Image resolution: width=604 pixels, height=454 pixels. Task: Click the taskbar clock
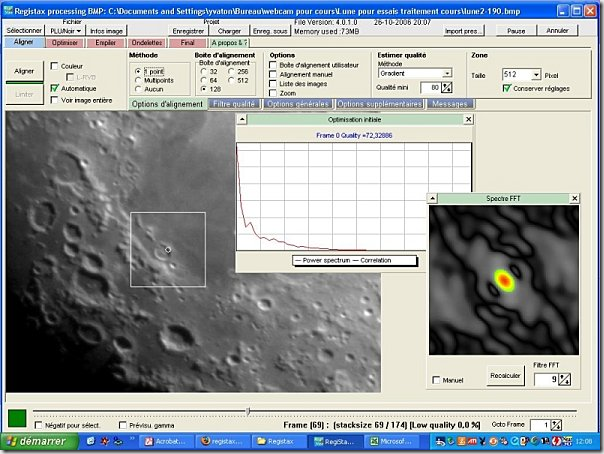click(584, 441)
